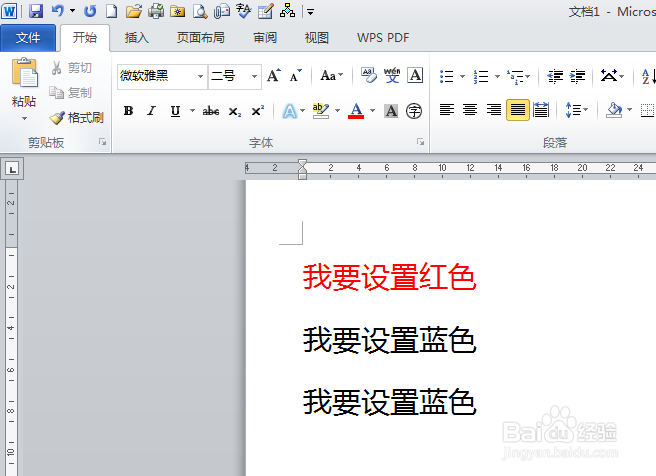Switch to the 开始 tab
The image size is (656, 476).
pos(85,38)
